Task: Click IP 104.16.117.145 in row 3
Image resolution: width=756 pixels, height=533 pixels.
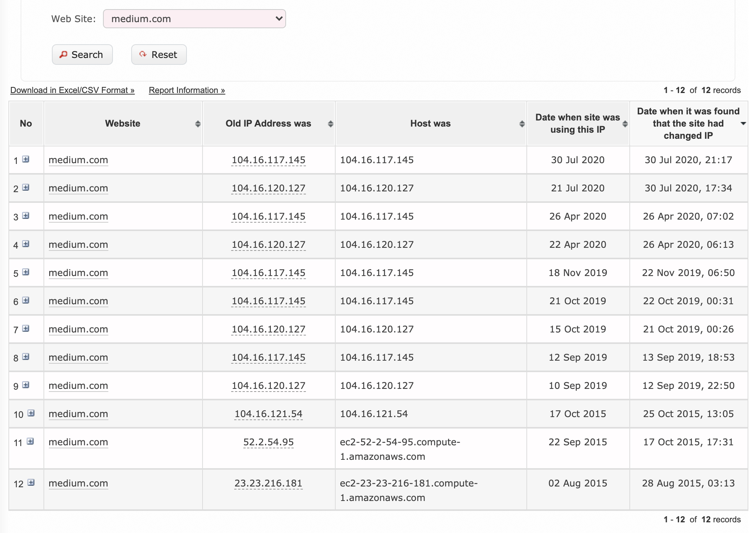Action: [269, 217]
